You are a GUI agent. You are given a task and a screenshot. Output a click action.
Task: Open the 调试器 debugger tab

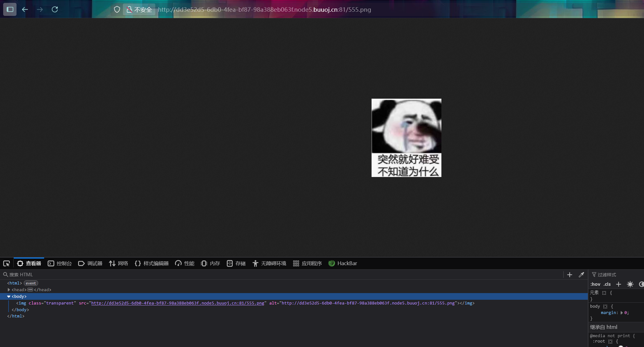[90, 263]
